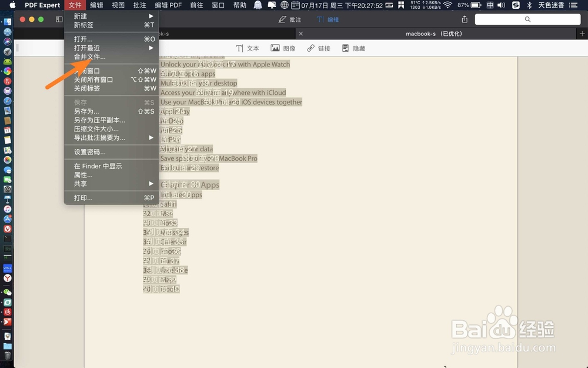Screen dimensions: 588x368
Task: Click the search field in toolbar
Action: 527,19
